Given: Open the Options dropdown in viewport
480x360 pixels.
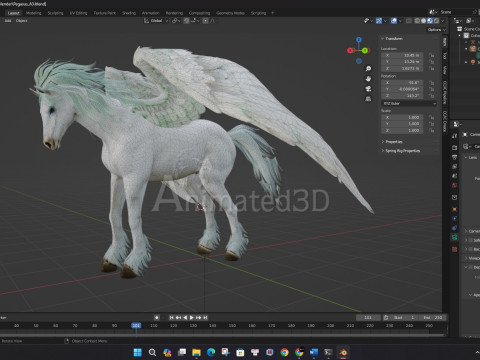Looking at the screenshot, I should (x=436, y=30).
